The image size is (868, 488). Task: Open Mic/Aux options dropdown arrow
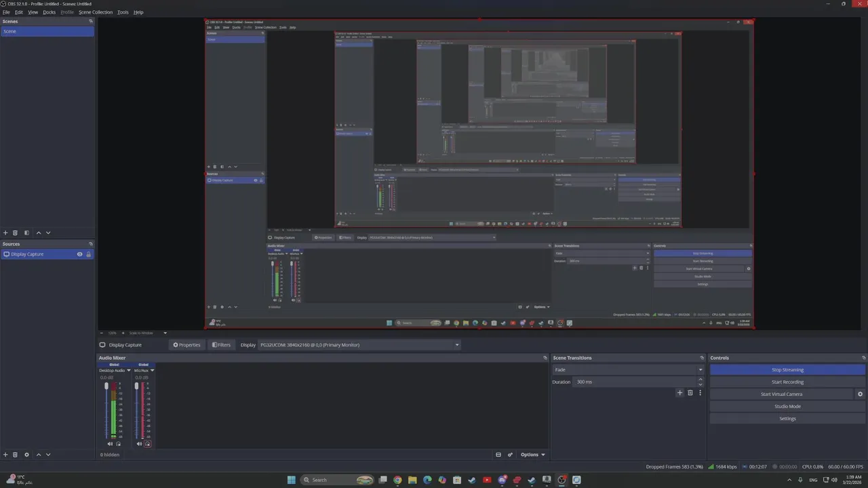tap(152, 371)
